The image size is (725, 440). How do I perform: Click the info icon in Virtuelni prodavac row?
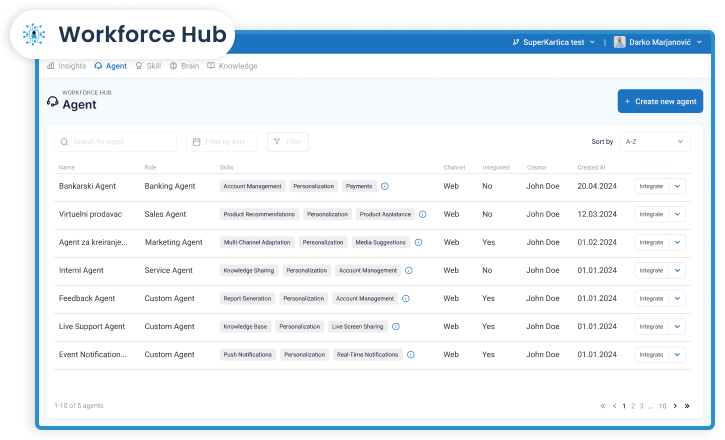[422, 214]
